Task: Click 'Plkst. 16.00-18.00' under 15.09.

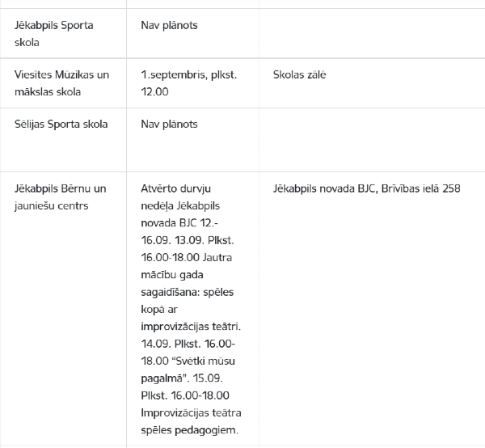Action: (x=185, y=395)
